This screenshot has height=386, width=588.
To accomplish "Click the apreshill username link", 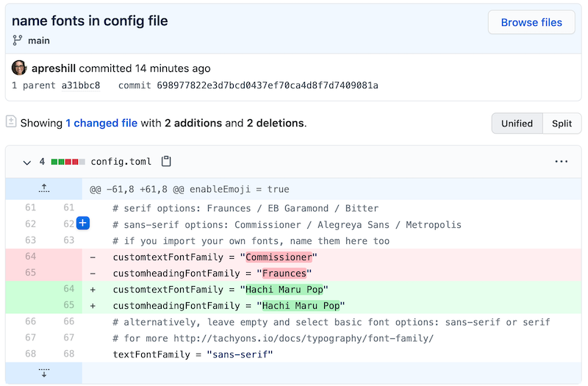I will (x=54, y=68).
